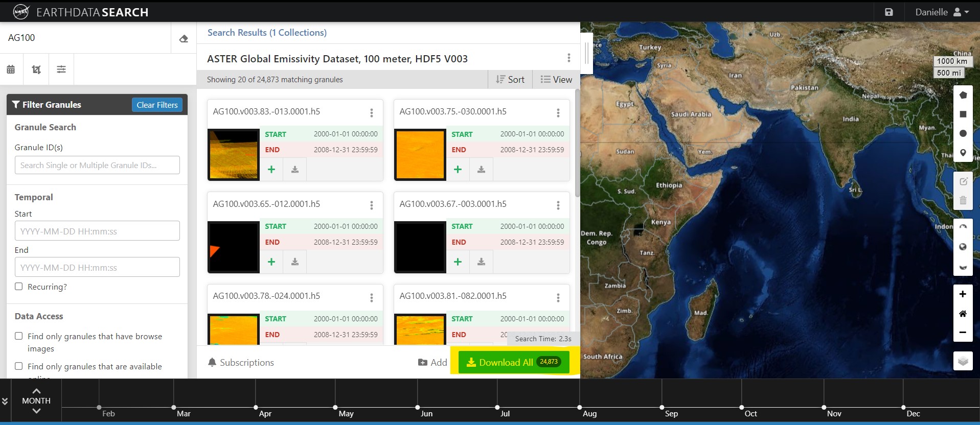The image size is (980, 425).
Task: Select thumbnail of granule AG100.v003.83.-013.0001.h5
Action: tap(234, 154)
